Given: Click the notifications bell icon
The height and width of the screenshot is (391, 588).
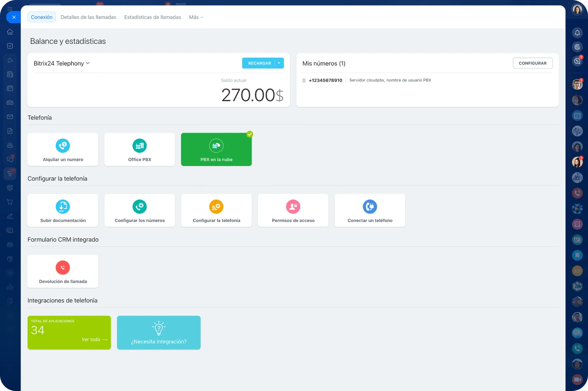Looking at the screenshot, I should (x=577, y=33).
